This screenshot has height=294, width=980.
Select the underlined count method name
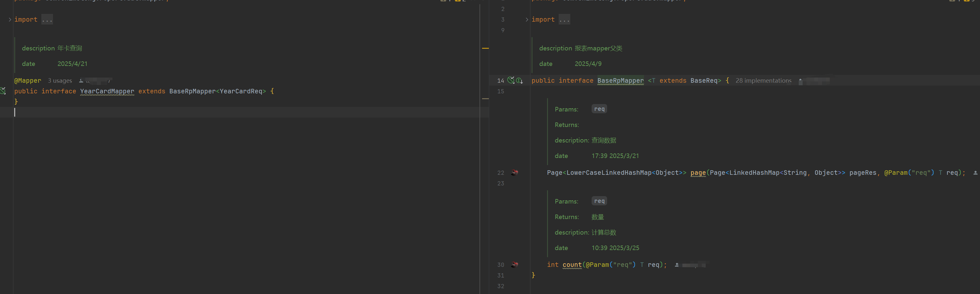(572, 264)
